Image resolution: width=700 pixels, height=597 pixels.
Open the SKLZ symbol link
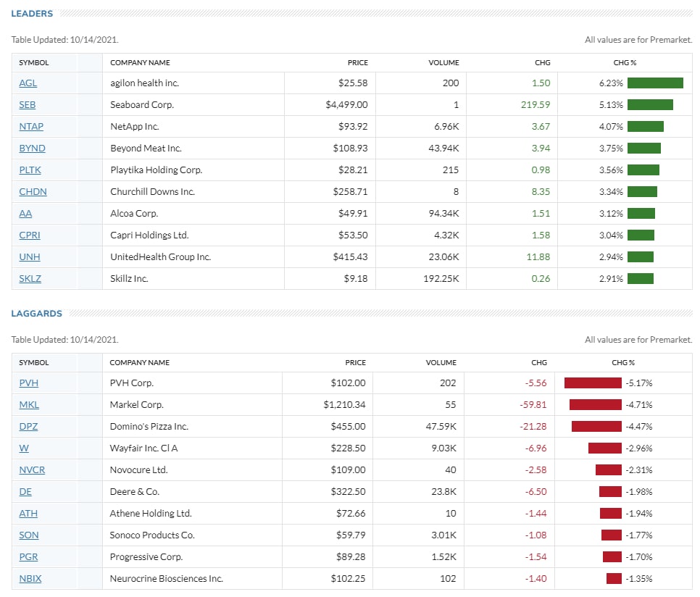(x=30, y=279)
